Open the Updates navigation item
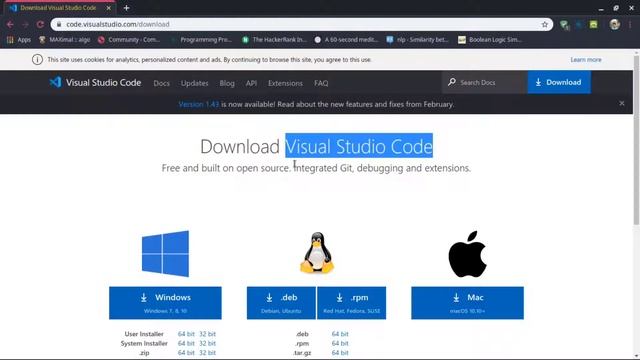 (x=194, y=83)
